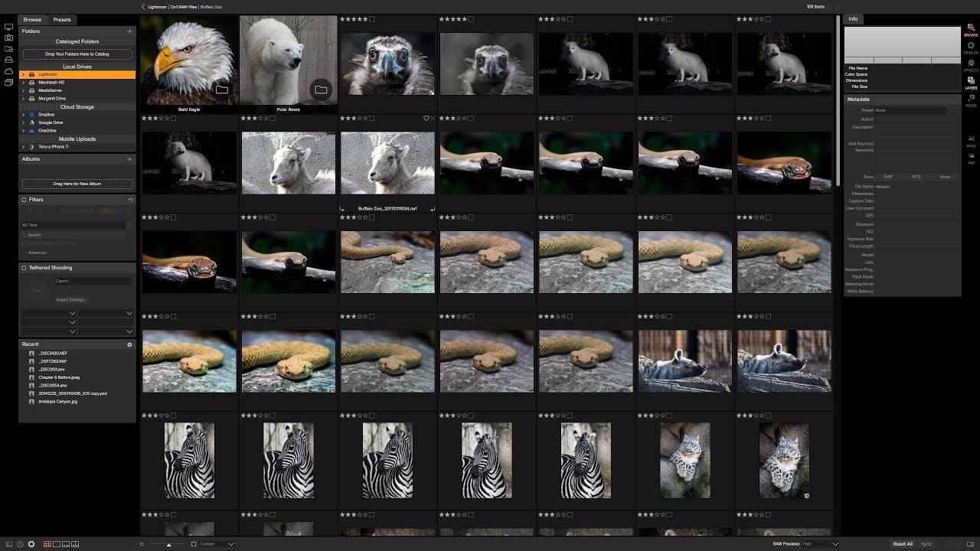Select the cloud icon in left strip
Image resolution: width=980 pixels, height=551 pixels.
tap(8, 70)
